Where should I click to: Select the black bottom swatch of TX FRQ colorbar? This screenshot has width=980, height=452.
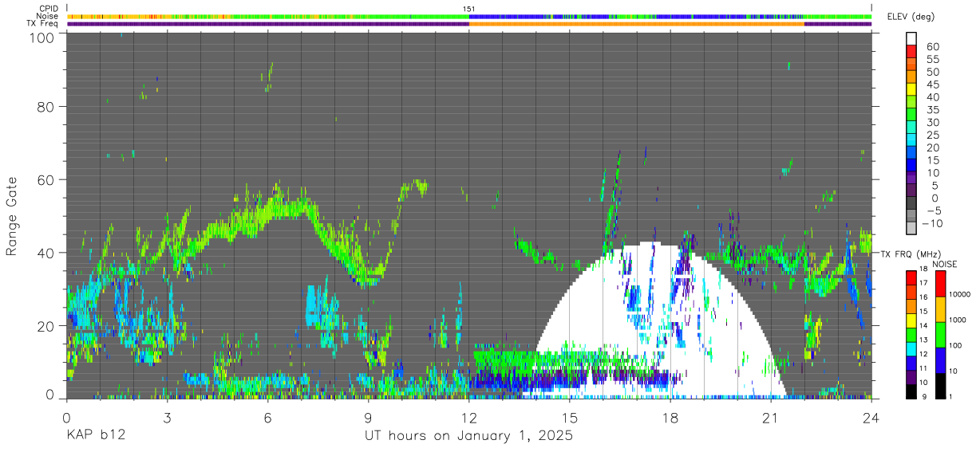[911, 391]
